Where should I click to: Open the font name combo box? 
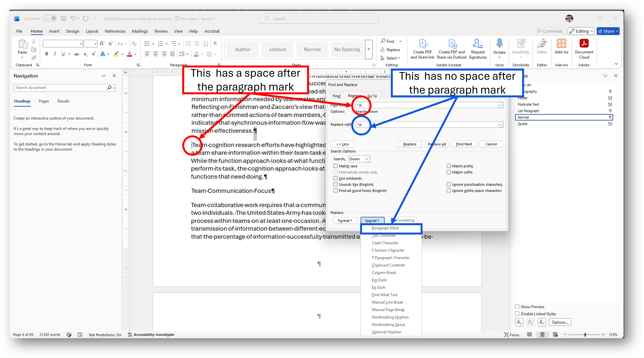[63, 44]
